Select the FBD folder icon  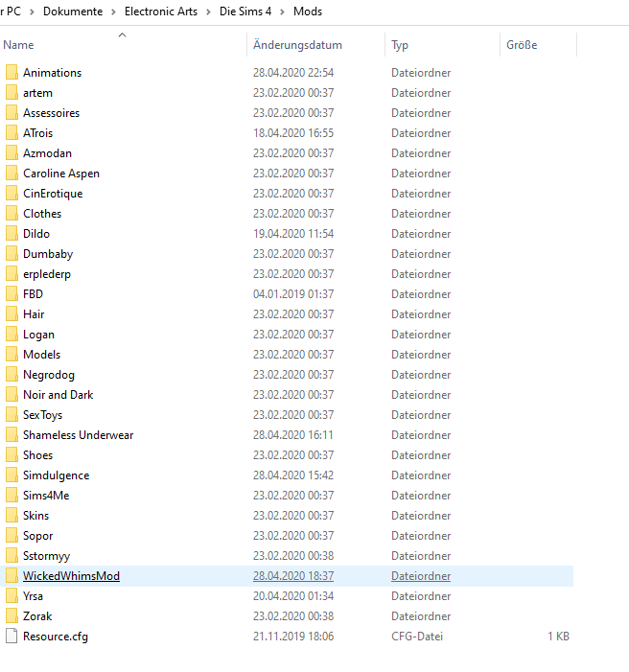[x=12, y=294]
